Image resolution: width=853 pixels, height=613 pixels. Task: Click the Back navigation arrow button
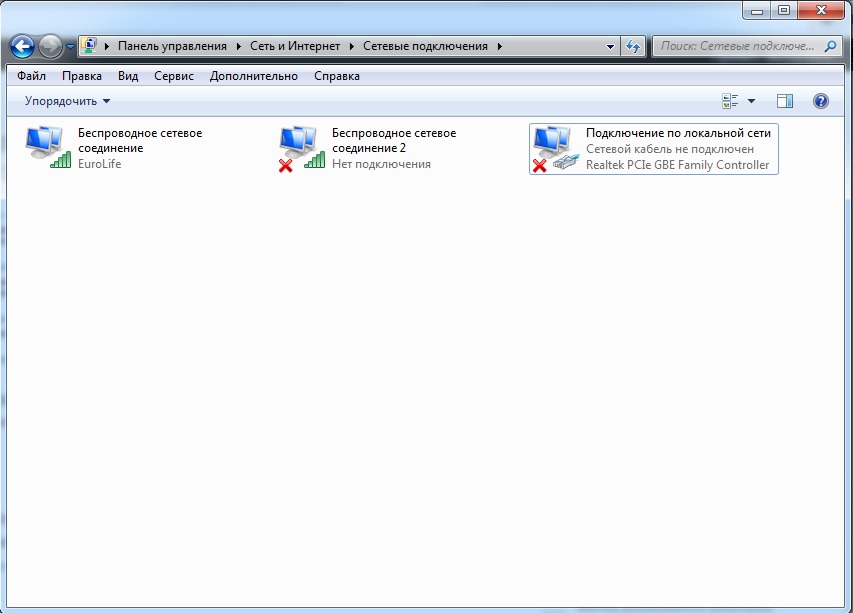[x=22, y=46]
